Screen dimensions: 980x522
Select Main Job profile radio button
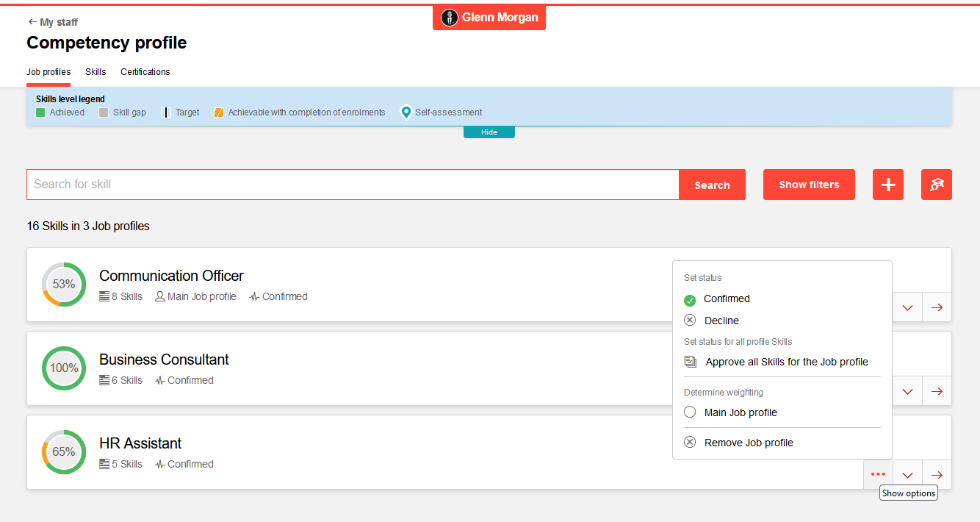(690, 412)
